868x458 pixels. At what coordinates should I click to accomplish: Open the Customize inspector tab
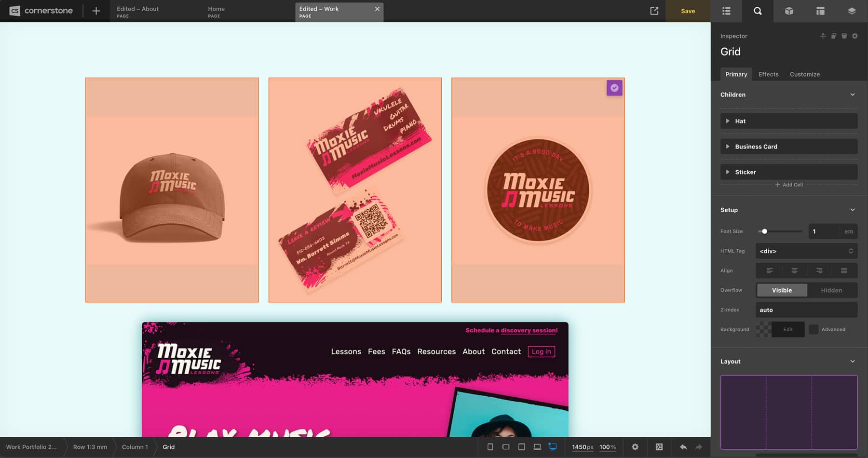(805, 74)
